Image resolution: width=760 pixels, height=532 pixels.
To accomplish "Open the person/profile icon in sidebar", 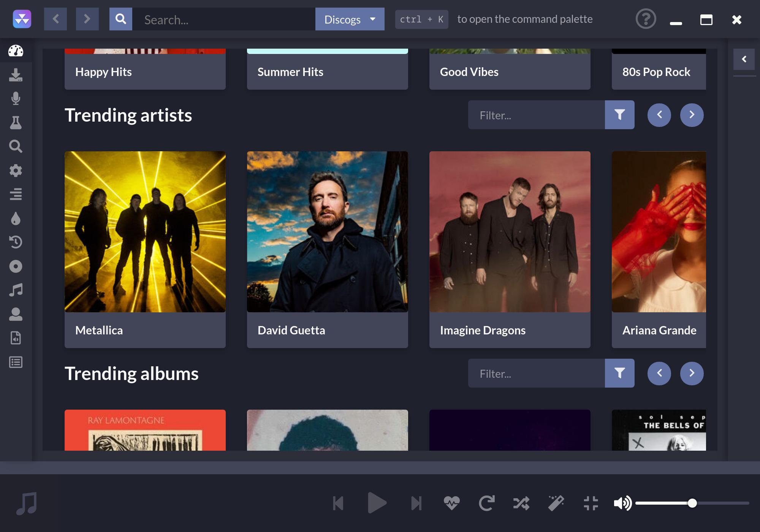I will [x=16, y=314].
